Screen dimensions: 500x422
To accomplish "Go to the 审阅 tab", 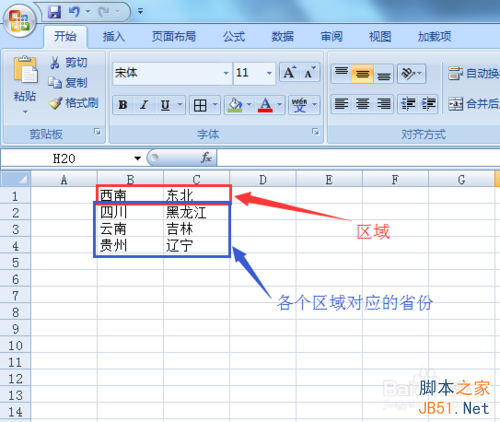I will (x=331, y=36).
